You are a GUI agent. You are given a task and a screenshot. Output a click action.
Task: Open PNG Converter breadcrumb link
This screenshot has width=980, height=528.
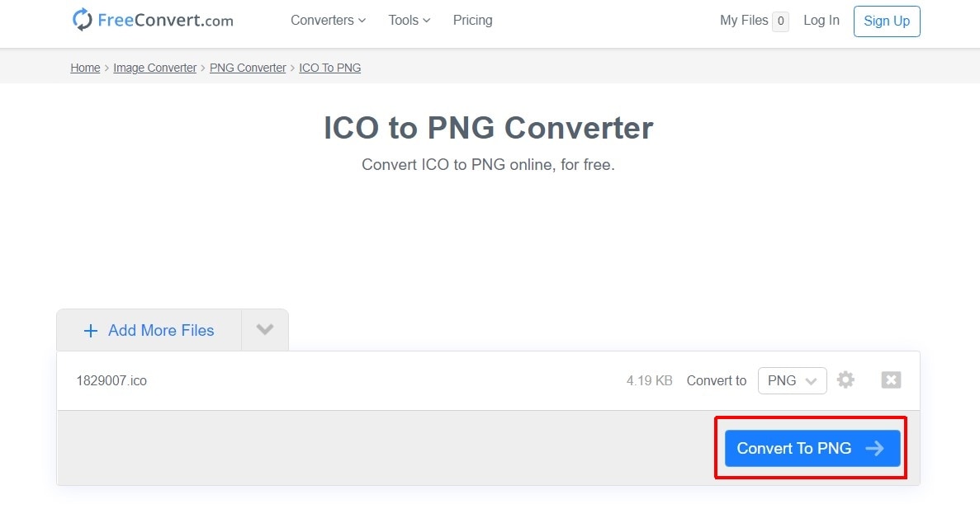click(248, 68)
